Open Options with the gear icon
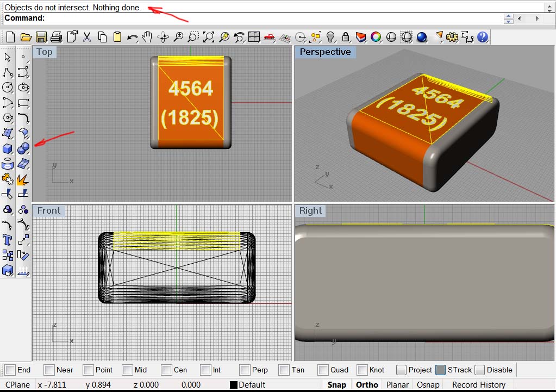 tap(452, 37)
